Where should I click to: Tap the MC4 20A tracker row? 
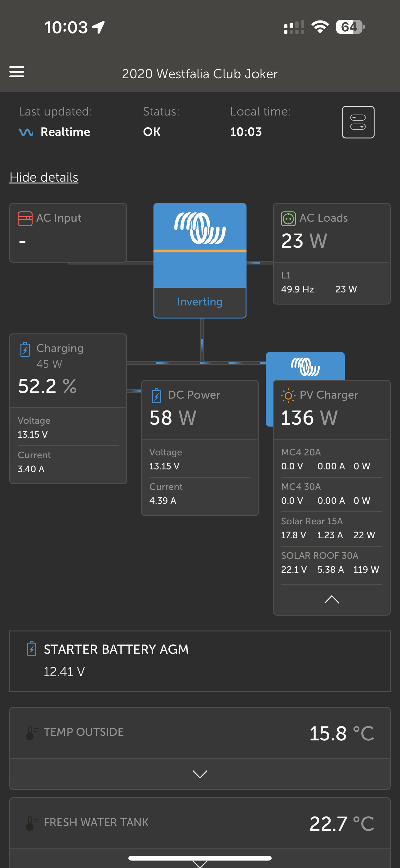[x=332, y=459]
